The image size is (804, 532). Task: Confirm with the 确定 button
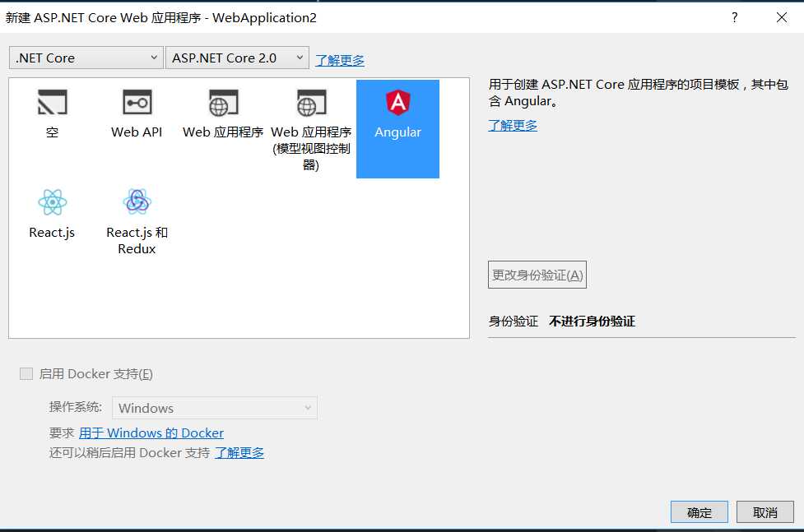[x=699, y=512]
